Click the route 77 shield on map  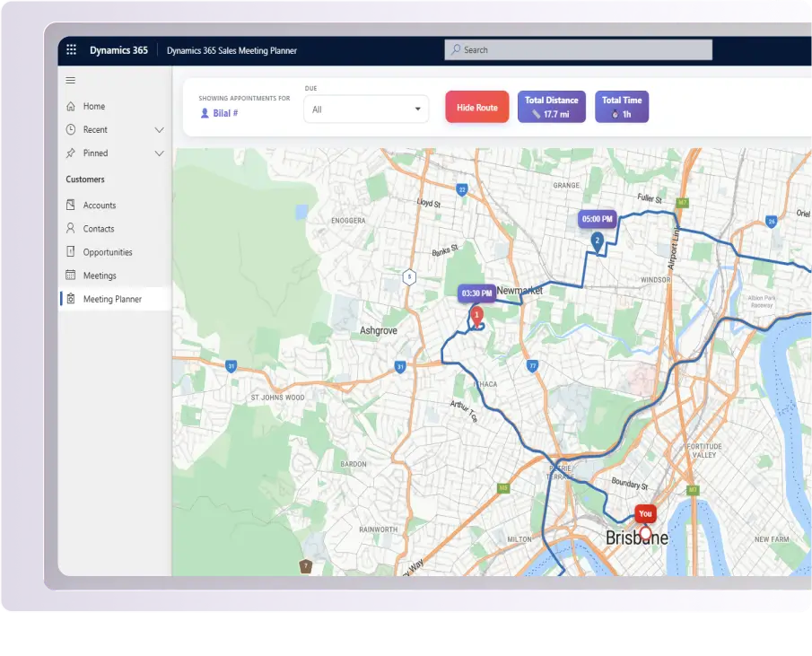click(x=532, y=366)
